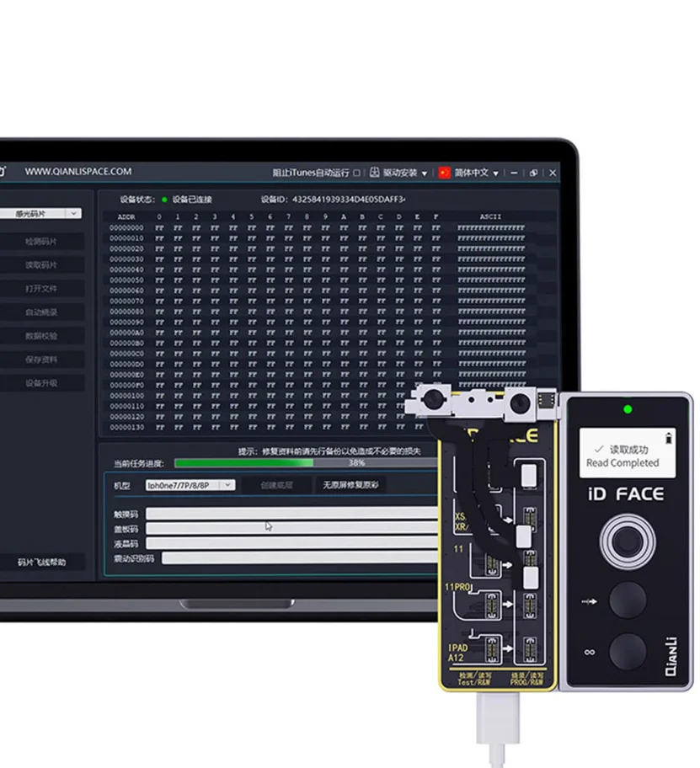
Task: Click the 自动烧录 button
Action: point(41,312)
